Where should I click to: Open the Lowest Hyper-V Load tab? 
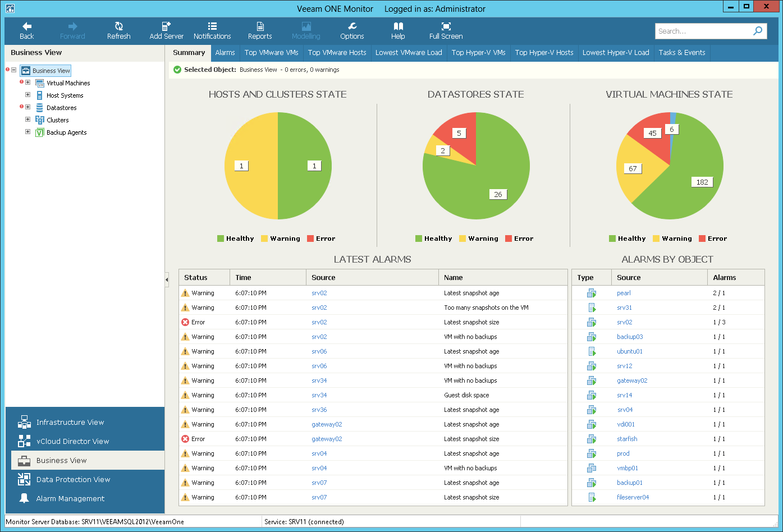616,53
